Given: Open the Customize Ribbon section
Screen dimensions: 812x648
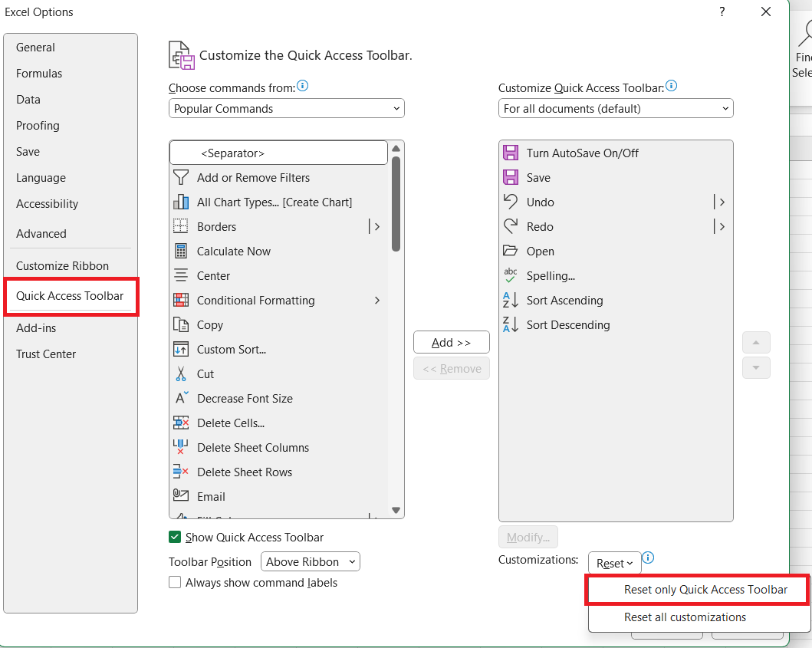Looking at the screenshot, I should coord(71,266).
